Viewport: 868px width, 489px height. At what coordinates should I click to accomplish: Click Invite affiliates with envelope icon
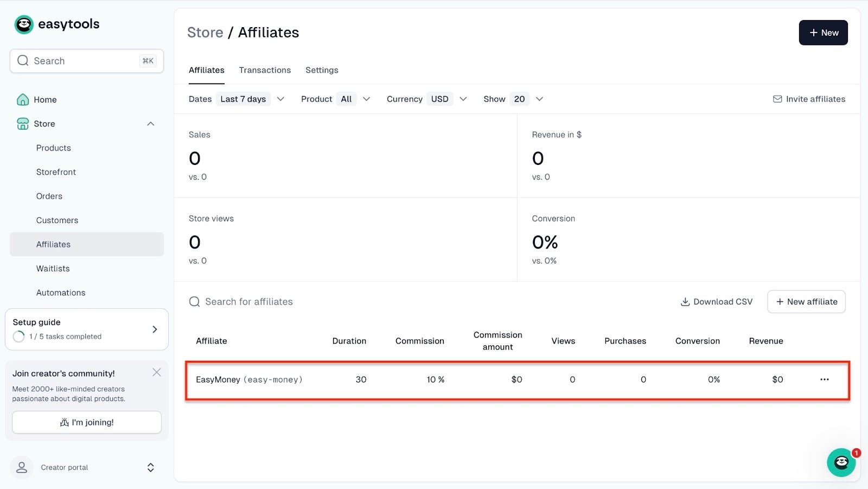tap(809, 99)
